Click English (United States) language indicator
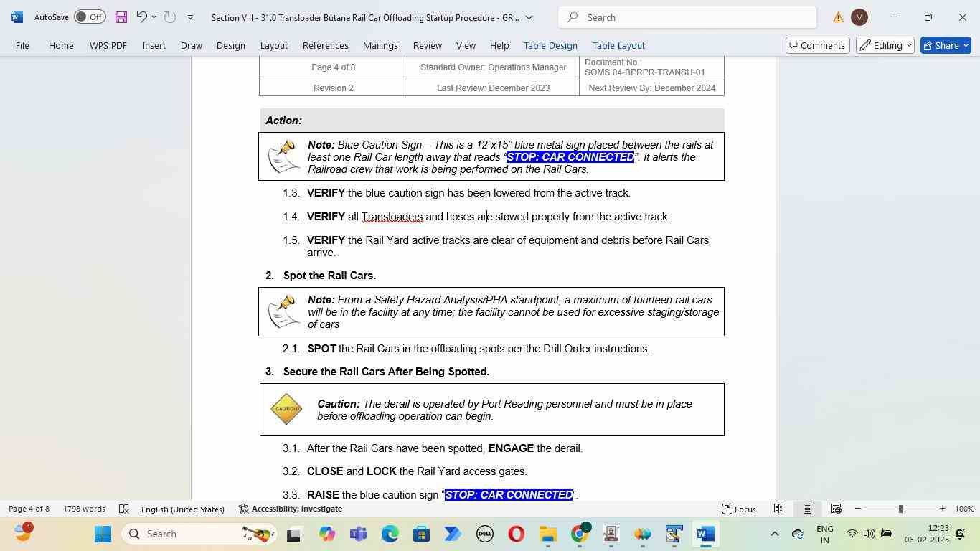This screenshot has height=551, width=980. pos(182,509)
